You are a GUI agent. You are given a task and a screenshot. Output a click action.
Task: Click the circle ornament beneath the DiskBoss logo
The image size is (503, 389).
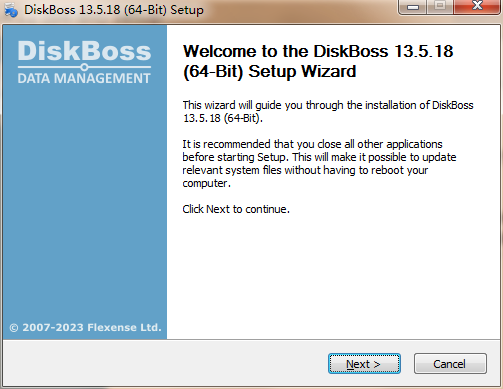[x=84, y=67]
